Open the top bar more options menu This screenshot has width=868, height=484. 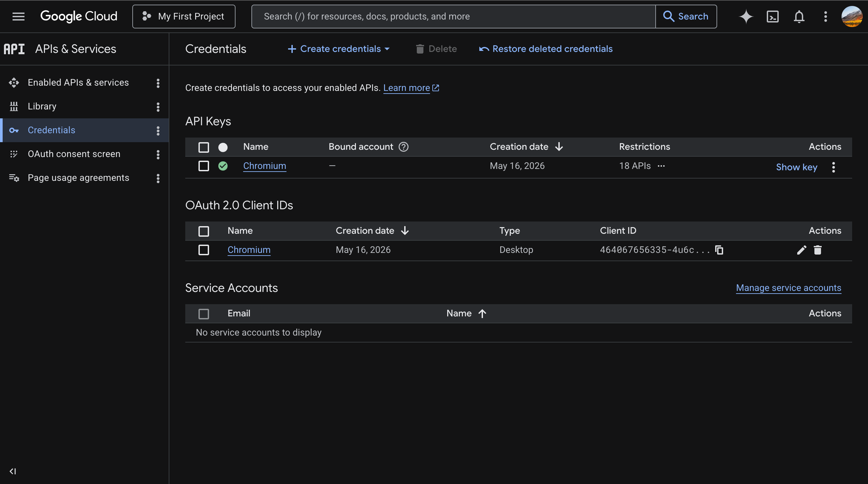tap(826, 16)
